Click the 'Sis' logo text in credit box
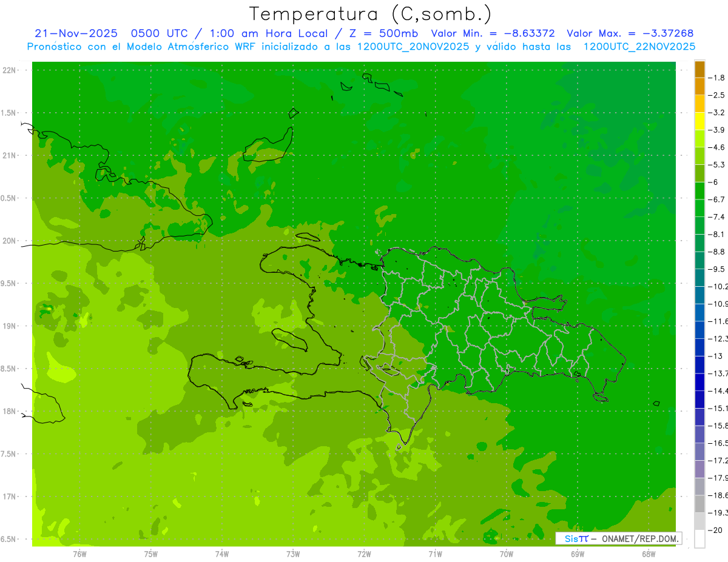This screenshot has height=562, width=728. tap(571, 538)
